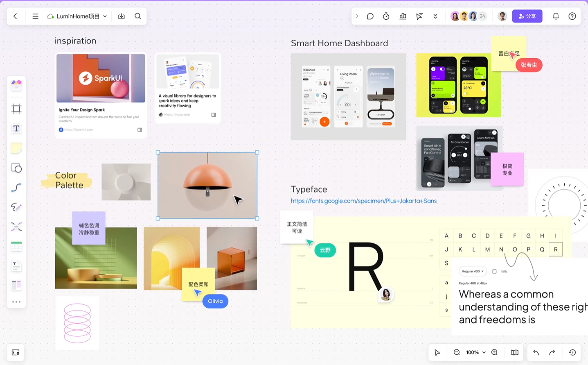This screenshot has height=365, width=588.
Task: Select the pink sticky note 极简专业
Action: coord(507,169)
